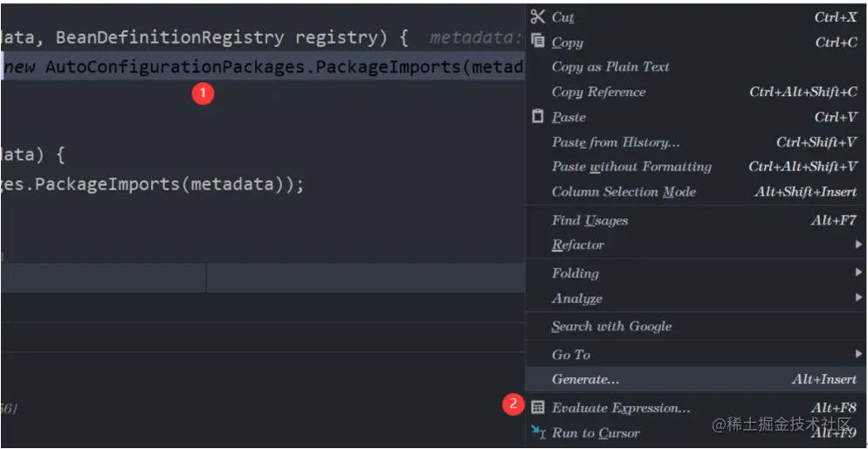
Task: Click the 'new' keyword on highlighted line
Action: click(x=19, y=67)
